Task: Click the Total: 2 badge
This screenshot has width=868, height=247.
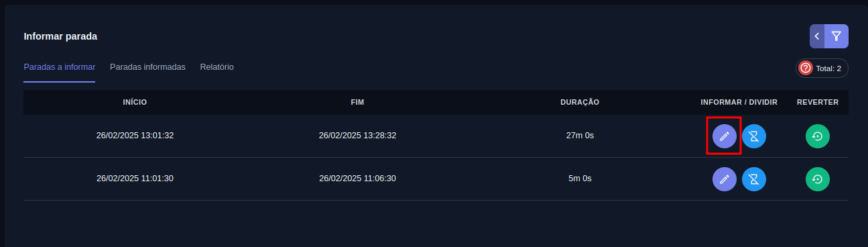Action: point(822,68)
